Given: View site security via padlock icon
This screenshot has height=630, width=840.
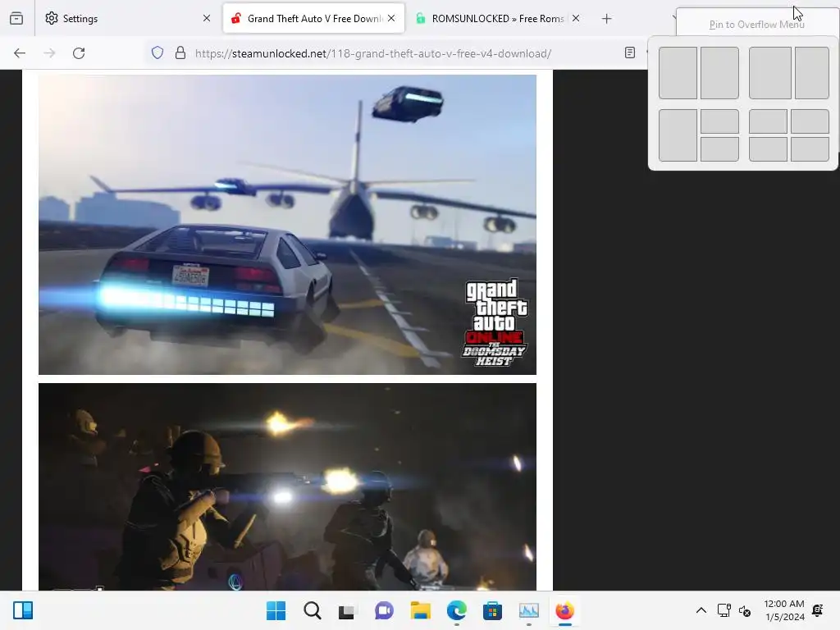Looking at the screenshot, I should [x=180, y=53].
